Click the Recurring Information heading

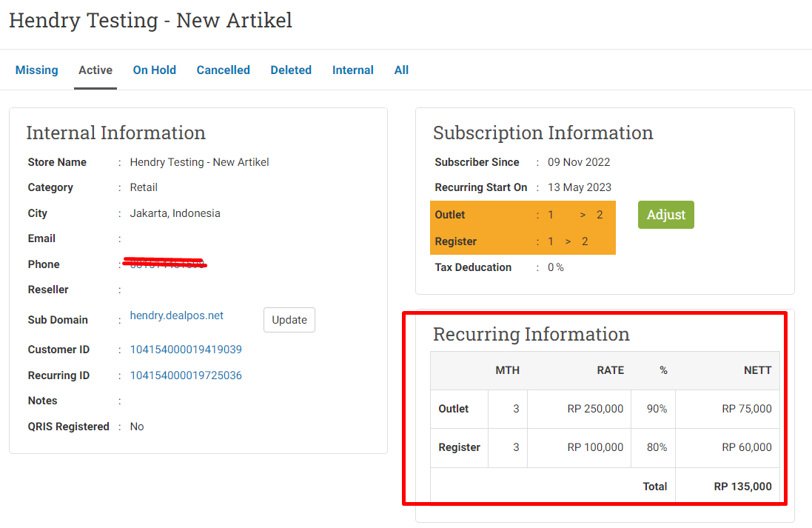pos(531,334)
